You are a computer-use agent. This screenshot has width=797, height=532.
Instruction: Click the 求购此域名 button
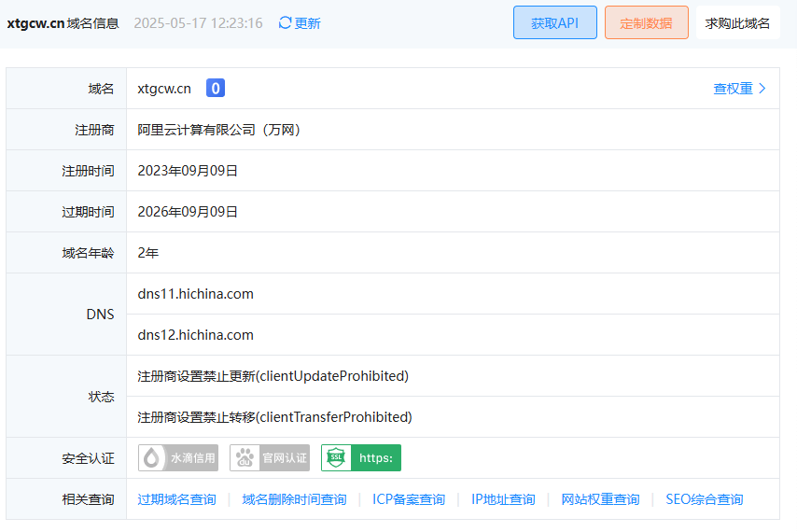[x=737, y=22]
